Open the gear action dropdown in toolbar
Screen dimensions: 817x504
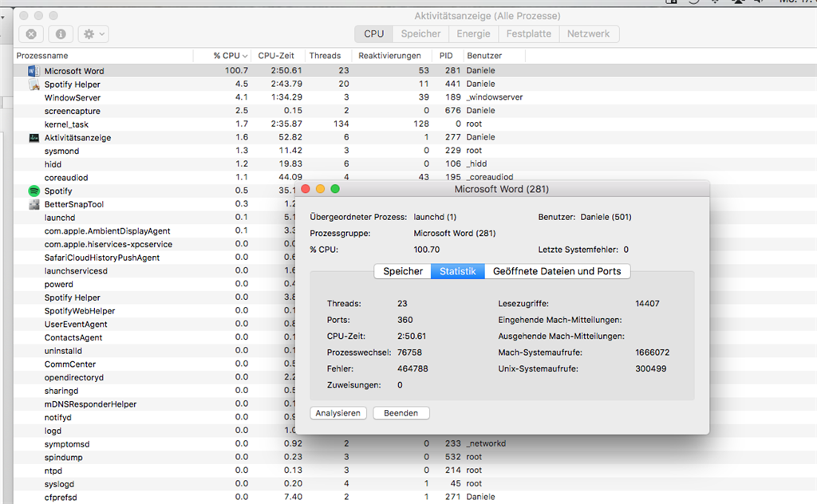[x=93, y=33]
